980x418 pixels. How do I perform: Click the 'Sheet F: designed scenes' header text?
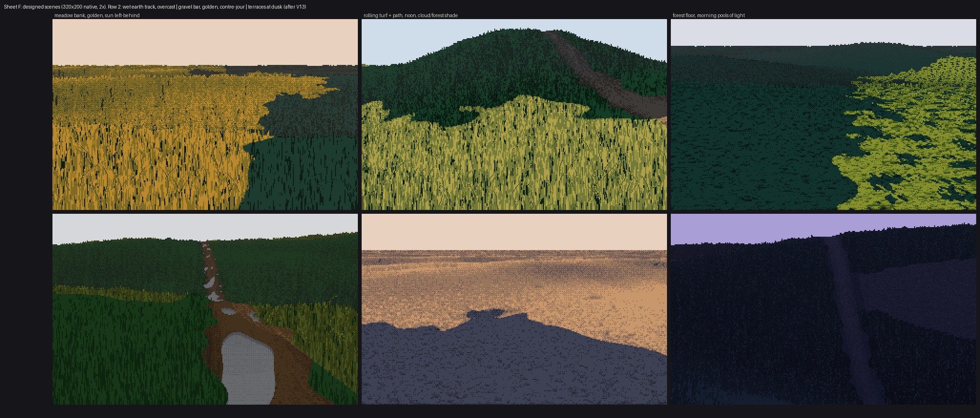pyautogui.click(x=32, y=7)
